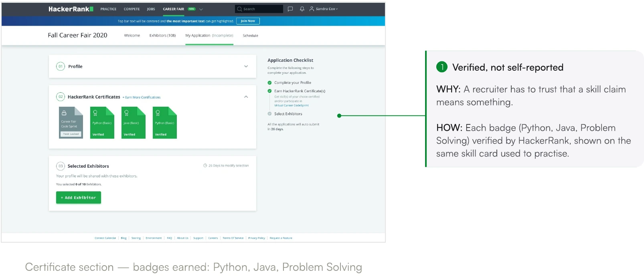Click the ribbon icon on the Java (Basic) card

[126, 113]
